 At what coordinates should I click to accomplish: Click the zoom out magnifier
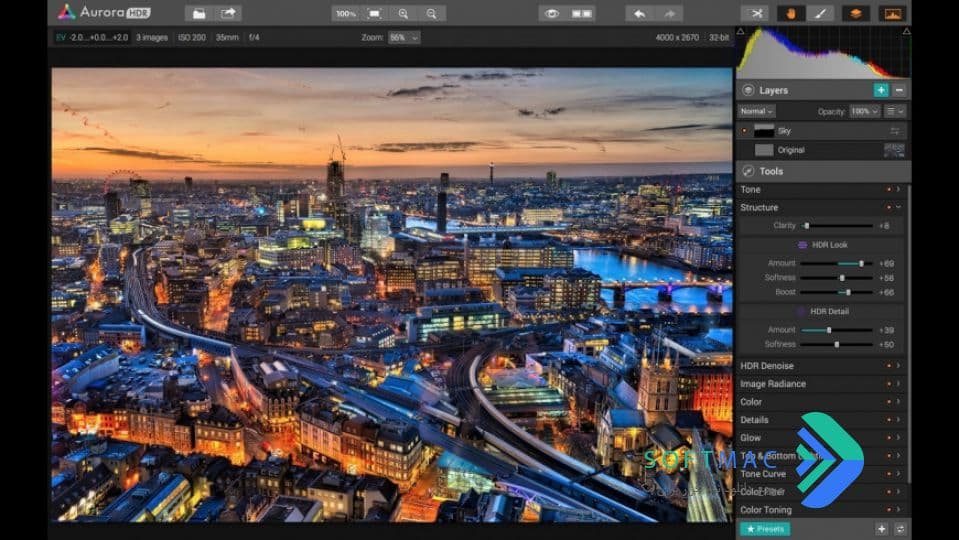(x=432, y=13)
